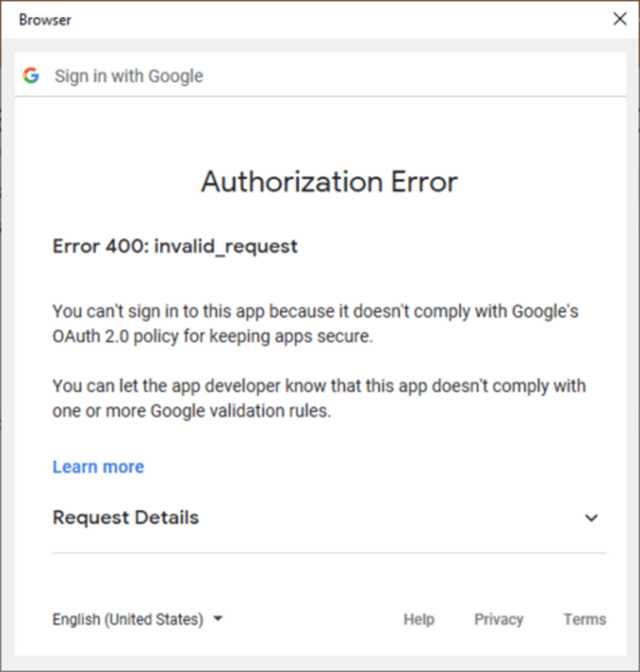
Task: Close the Browser dialog window
Action: click(x=619, y=19)
